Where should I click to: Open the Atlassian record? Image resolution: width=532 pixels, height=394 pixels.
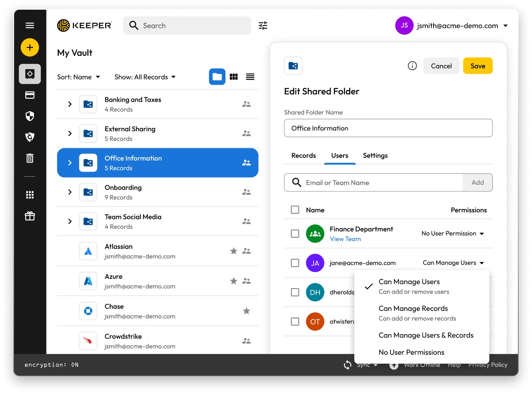[158, 251]
